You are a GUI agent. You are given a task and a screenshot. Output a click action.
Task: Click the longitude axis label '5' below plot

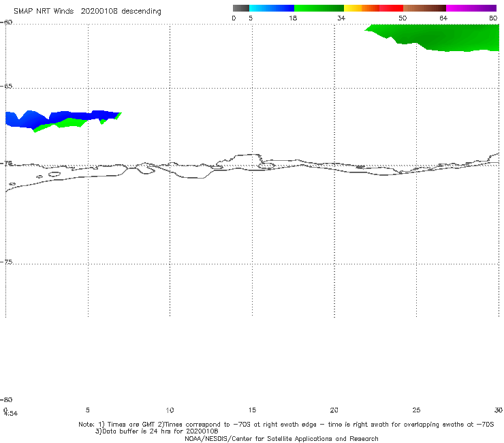click(x=87, y=410)
